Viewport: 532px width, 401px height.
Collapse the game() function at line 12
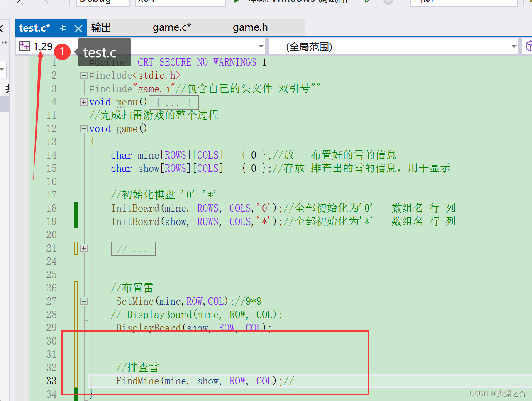click(84, 129)
